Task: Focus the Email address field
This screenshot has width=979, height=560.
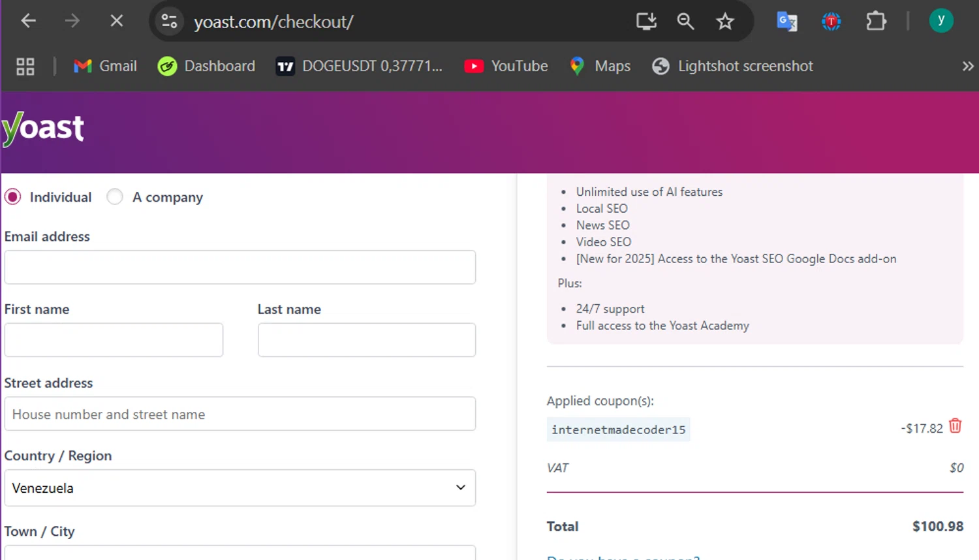Action: tap(240, 267)
